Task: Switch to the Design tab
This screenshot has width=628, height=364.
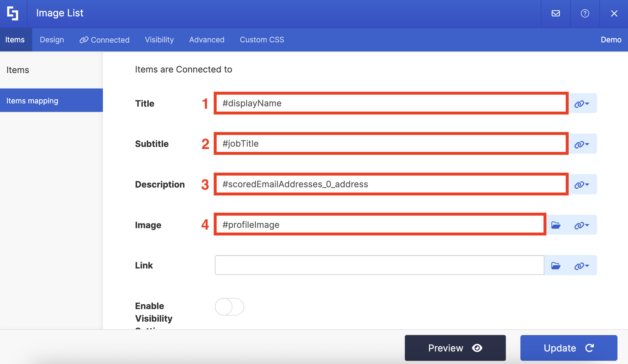Action: click(52, 40)
